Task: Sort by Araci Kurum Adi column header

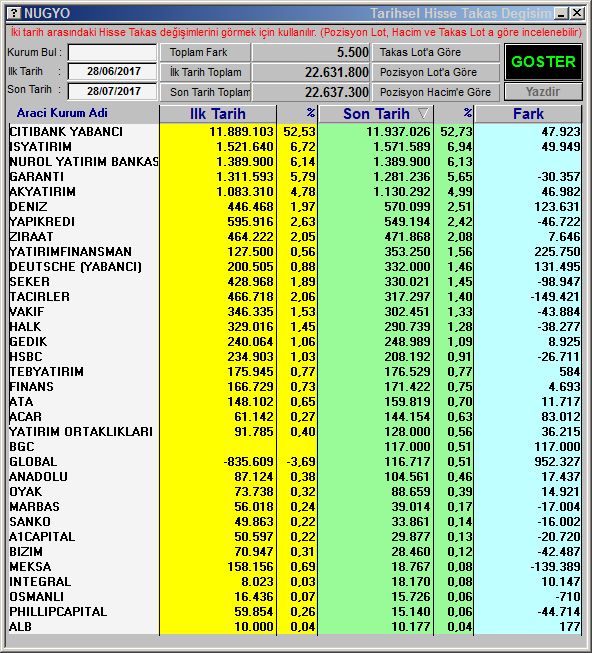Action: click(83, 113)
